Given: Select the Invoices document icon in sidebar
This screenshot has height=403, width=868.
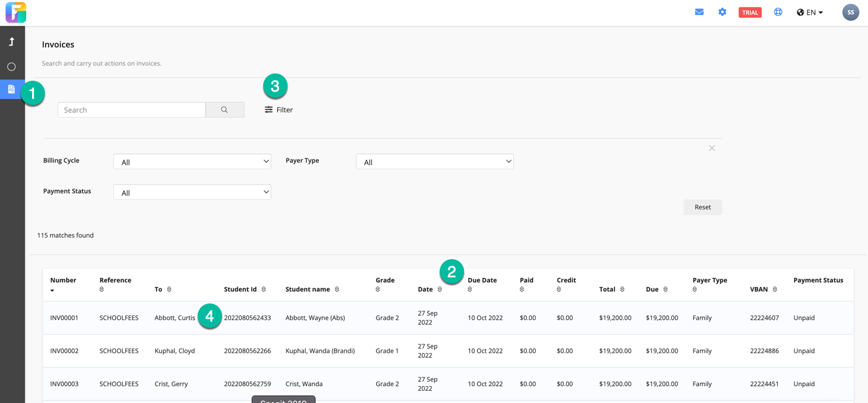Looking at the screenshot, I should (12, 89).
